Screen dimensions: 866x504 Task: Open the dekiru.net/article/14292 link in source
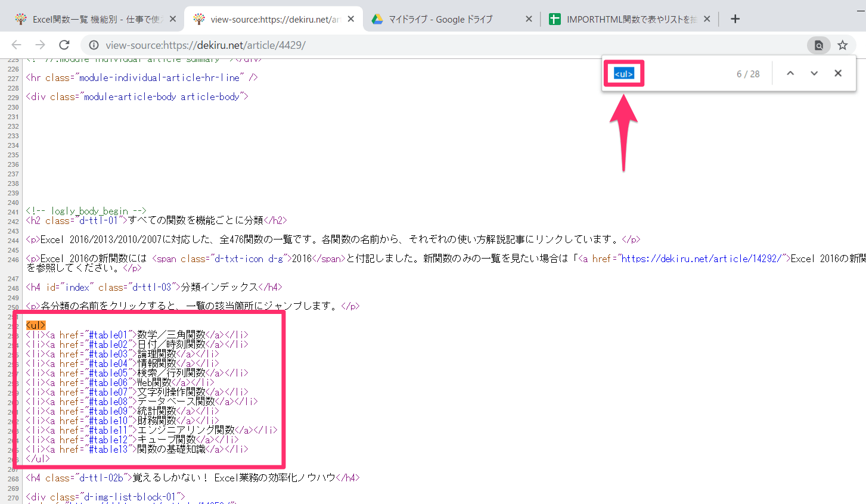click(x=703, y=259)
